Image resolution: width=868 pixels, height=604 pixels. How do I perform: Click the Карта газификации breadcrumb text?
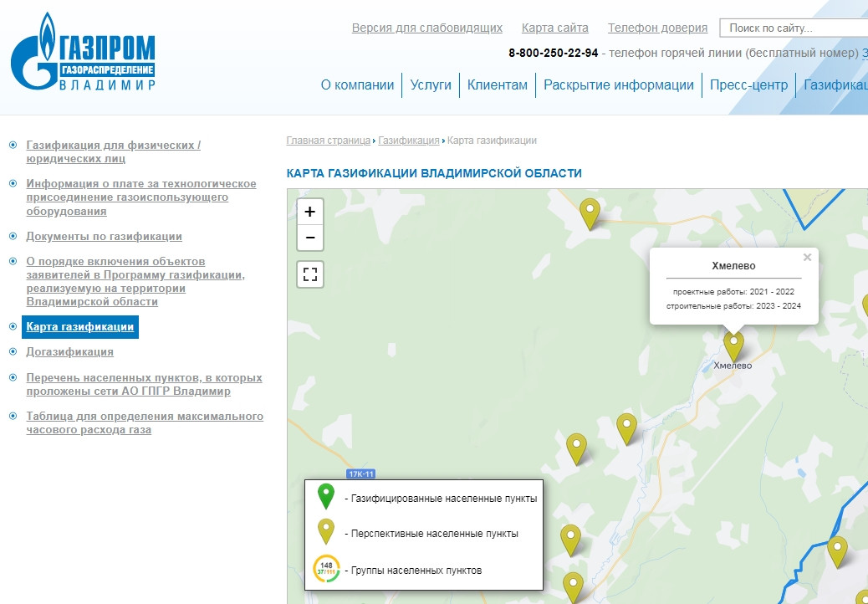click(x=493, y=140)
